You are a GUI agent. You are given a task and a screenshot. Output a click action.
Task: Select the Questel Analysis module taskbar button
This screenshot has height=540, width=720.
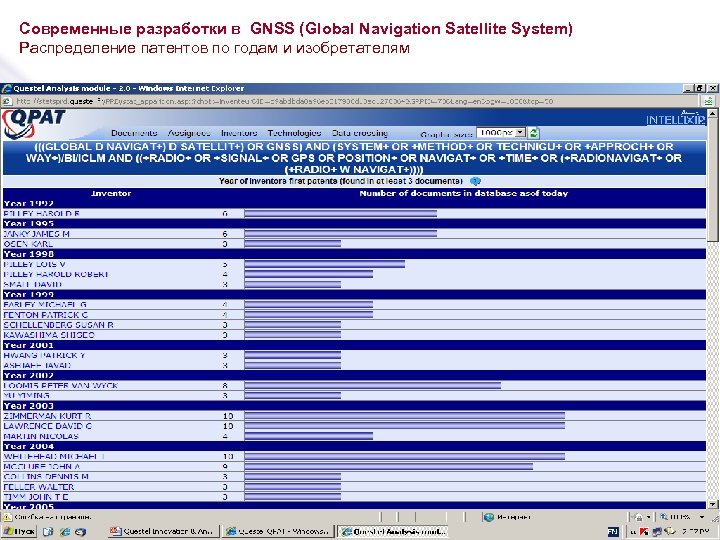tap(392, 532)
